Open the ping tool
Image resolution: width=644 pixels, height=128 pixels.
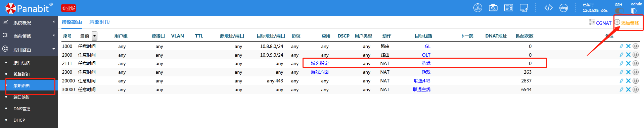[x=564, y=8]
